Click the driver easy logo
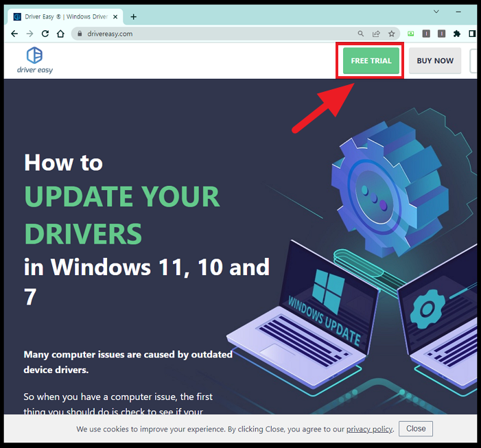 (x=35, y=60)
